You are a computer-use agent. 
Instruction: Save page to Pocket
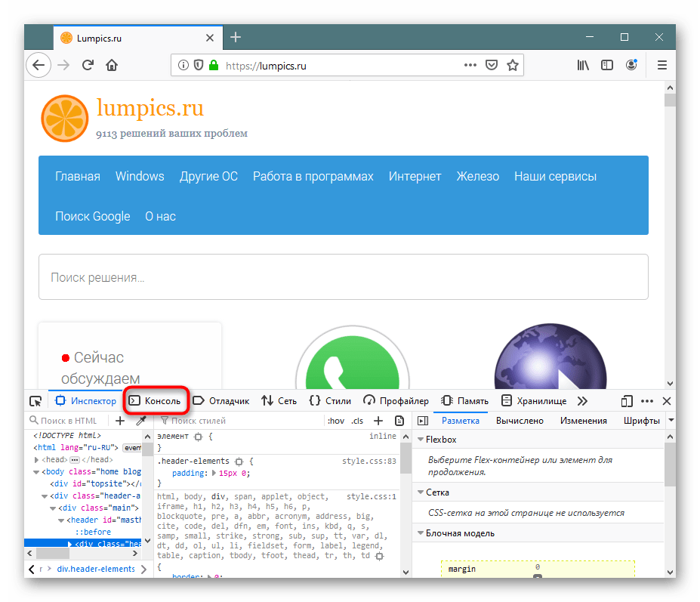[x=492, y=66]
